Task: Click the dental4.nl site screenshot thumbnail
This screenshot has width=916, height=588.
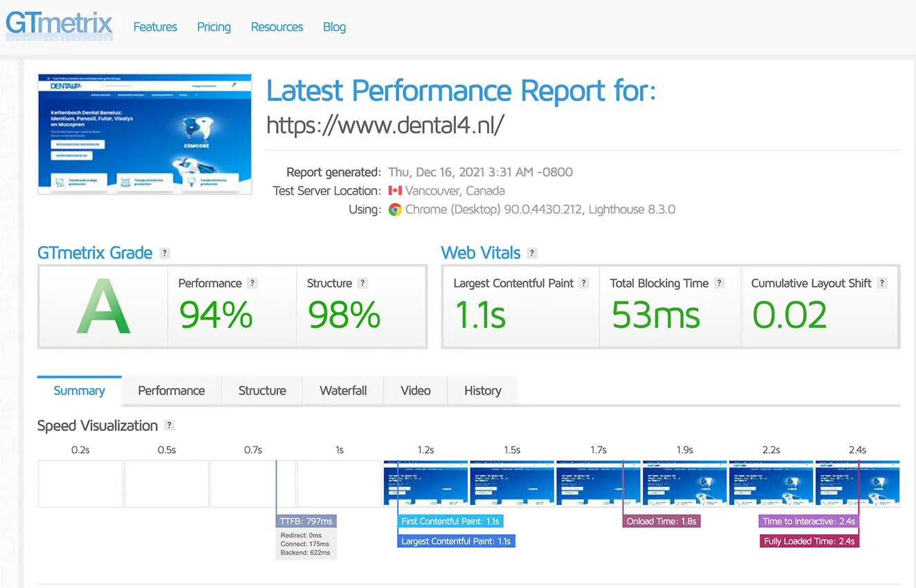Action: [145, 134]
